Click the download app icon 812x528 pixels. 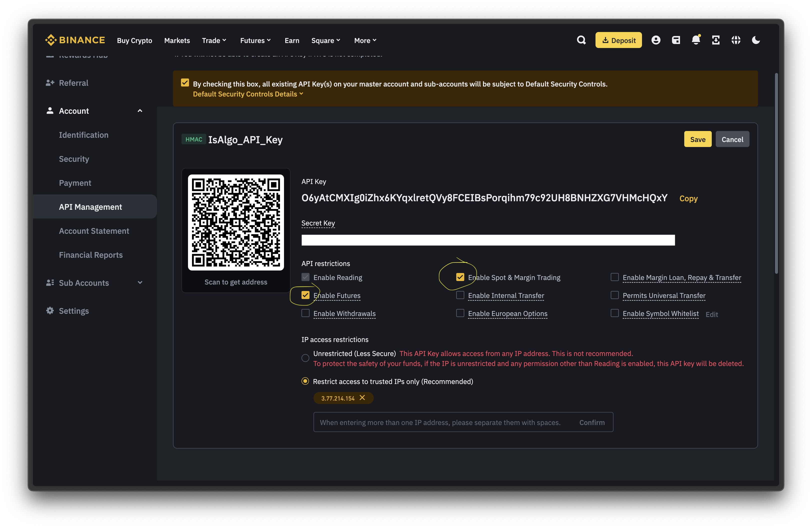[x=716, y=40]
